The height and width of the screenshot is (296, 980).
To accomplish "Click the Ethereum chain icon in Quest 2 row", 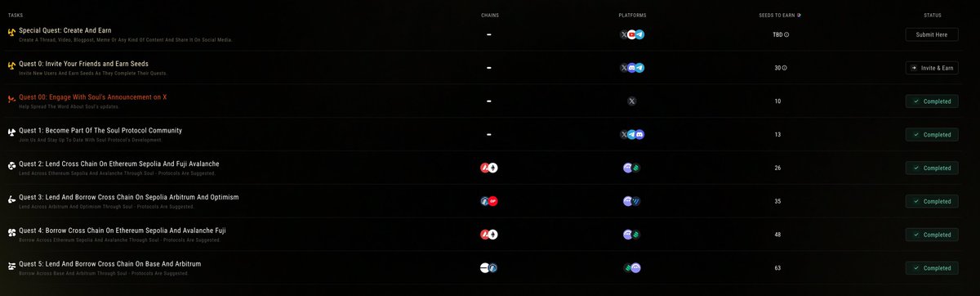I will [492, 168].
